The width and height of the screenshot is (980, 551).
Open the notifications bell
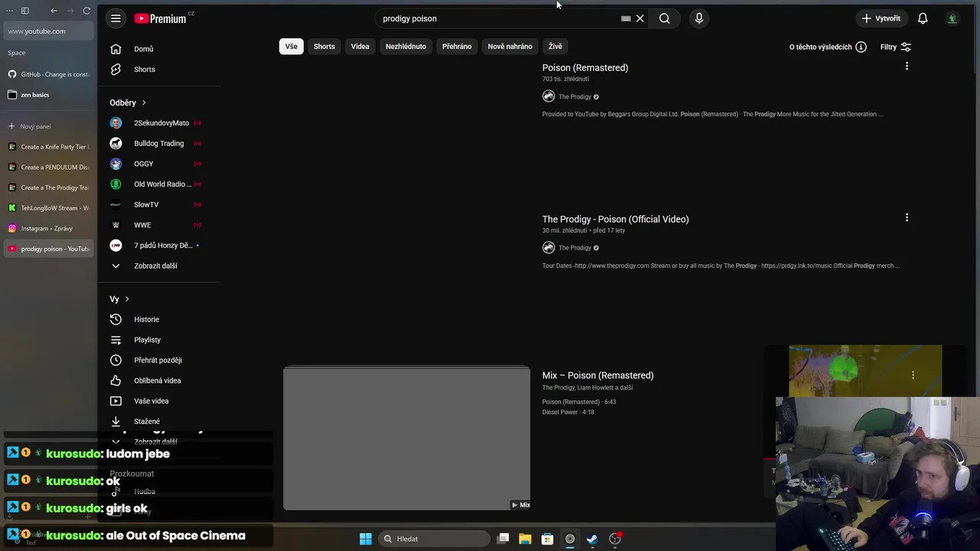point(923,18)
